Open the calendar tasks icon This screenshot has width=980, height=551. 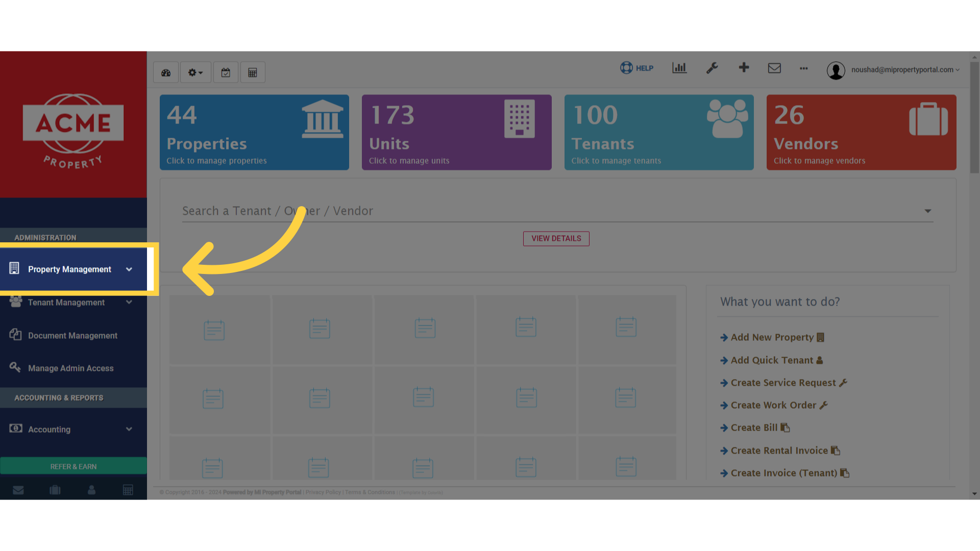coord(226,72)
